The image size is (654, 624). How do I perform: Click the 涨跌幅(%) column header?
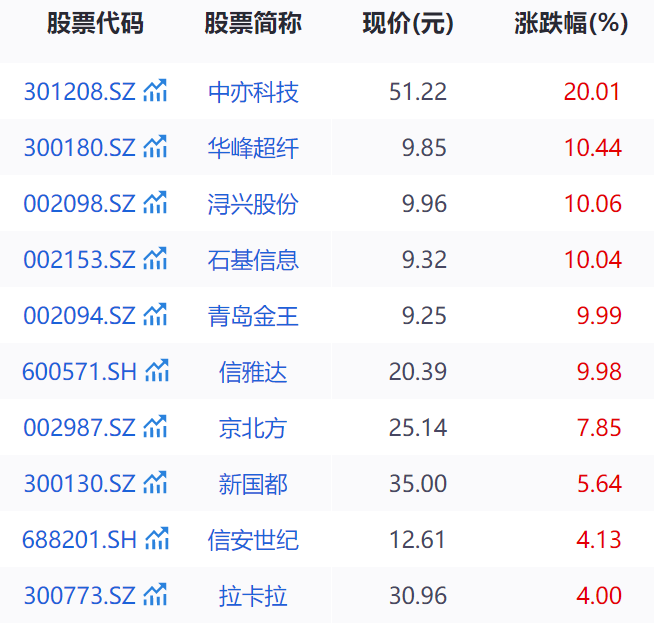click(x=571, y=23)
